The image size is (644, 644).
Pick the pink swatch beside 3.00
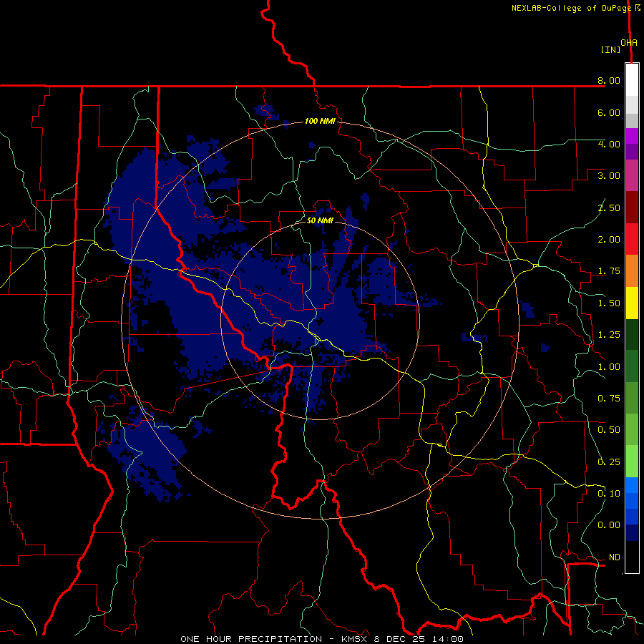click(632, 175)
